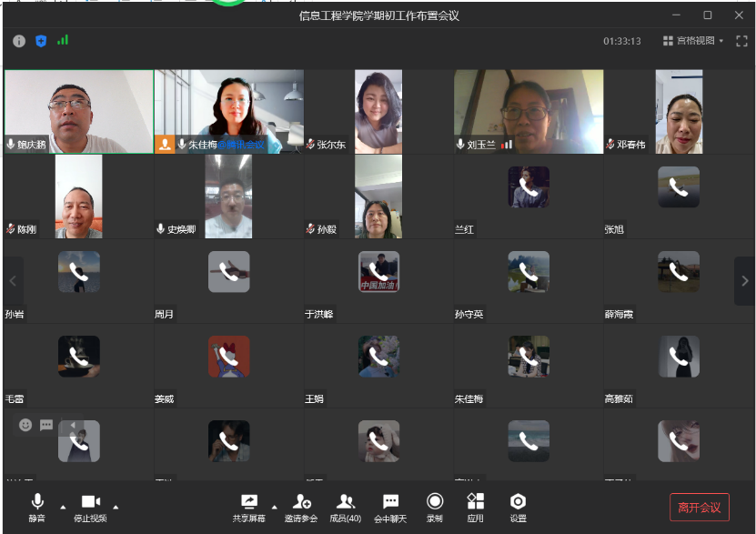Mute microphone with 静音 button
Viewport: 756px width, 534px height.
point(37,508)
